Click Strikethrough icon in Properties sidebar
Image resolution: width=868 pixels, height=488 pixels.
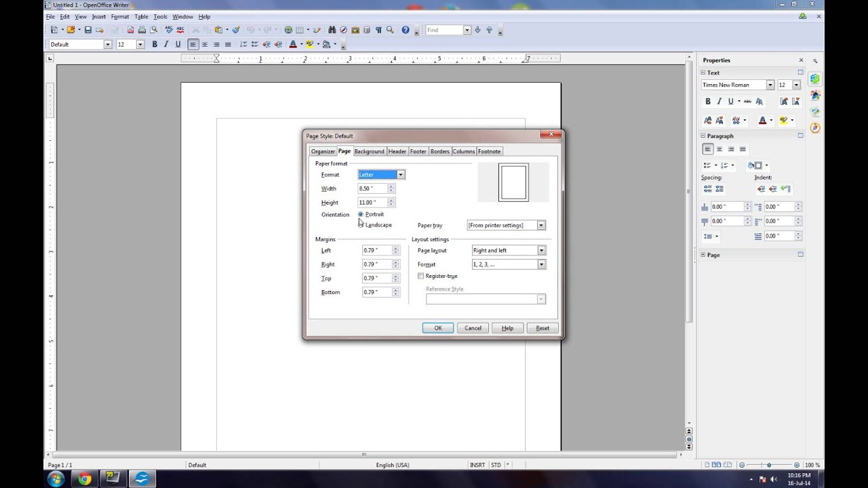tap(747, 101)
